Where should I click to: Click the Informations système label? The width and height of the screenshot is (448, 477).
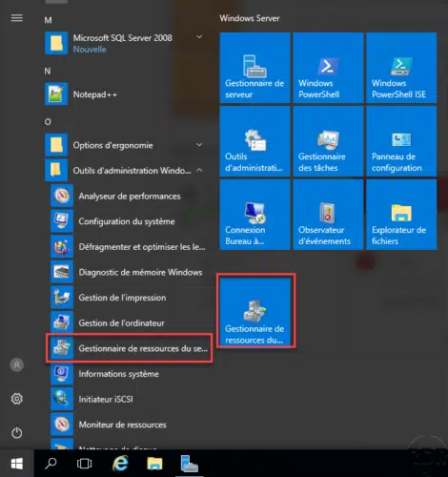click(x=119, y=374)
